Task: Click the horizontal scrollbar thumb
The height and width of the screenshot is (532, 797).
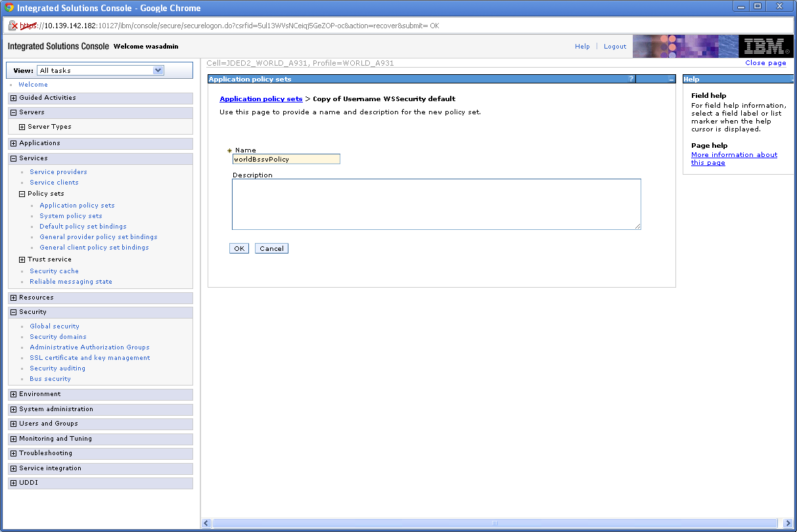Action: click(495, 523)
